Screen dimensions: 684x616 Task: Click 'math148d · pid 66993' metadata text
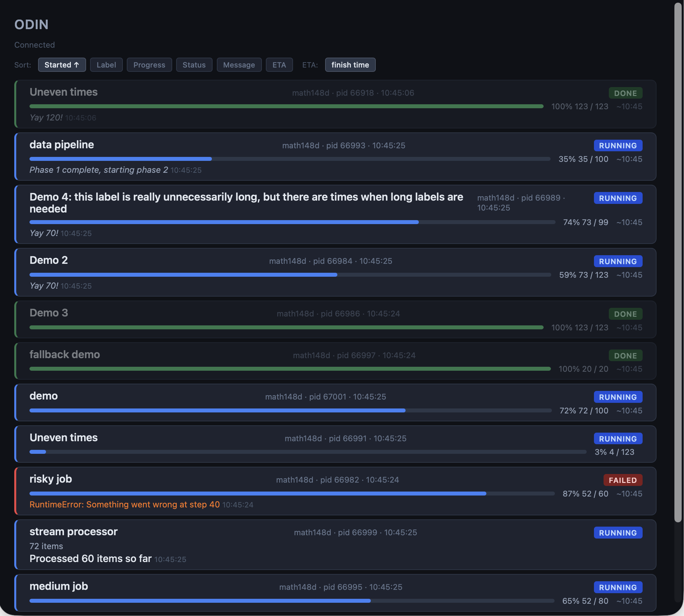(324, 146)
